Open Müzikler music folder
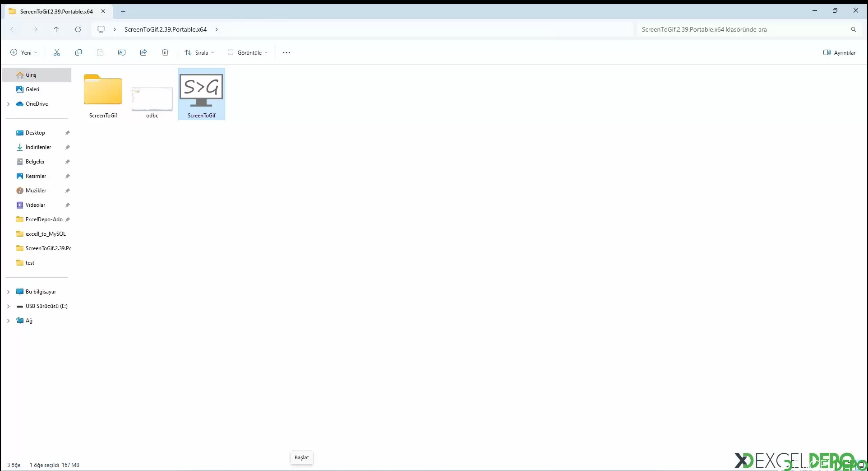 36,191
